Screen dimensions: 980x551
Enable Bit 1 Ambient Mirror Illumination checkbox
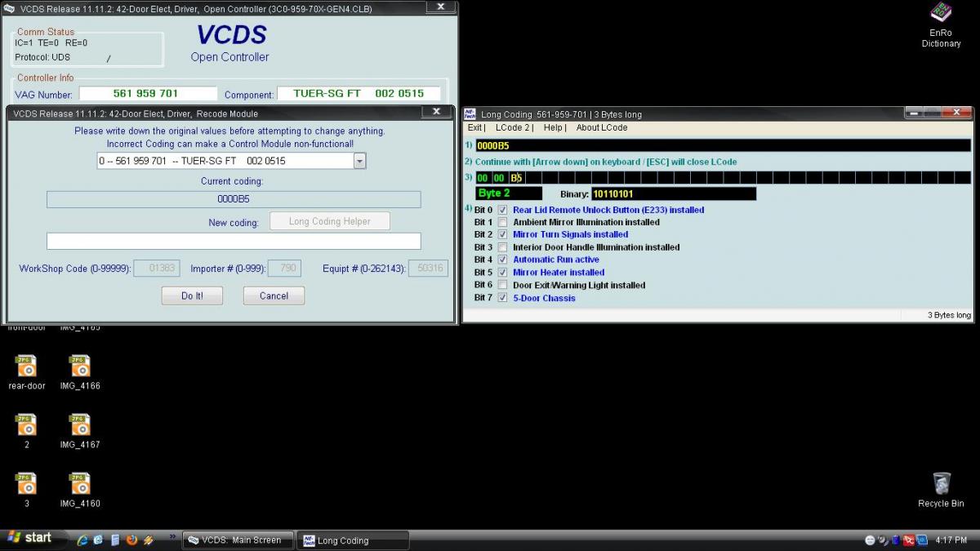coord(503,222)
